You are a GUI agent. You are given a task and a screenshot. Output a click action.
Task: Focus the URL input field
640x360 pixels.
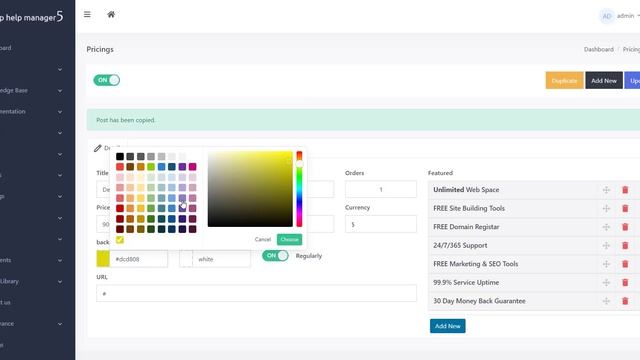tap(256, 293)
